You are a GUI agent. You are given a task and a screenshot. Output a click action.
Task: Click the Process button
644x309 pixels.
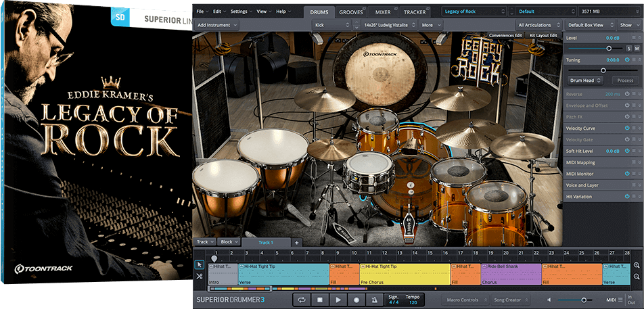(624, 80)
